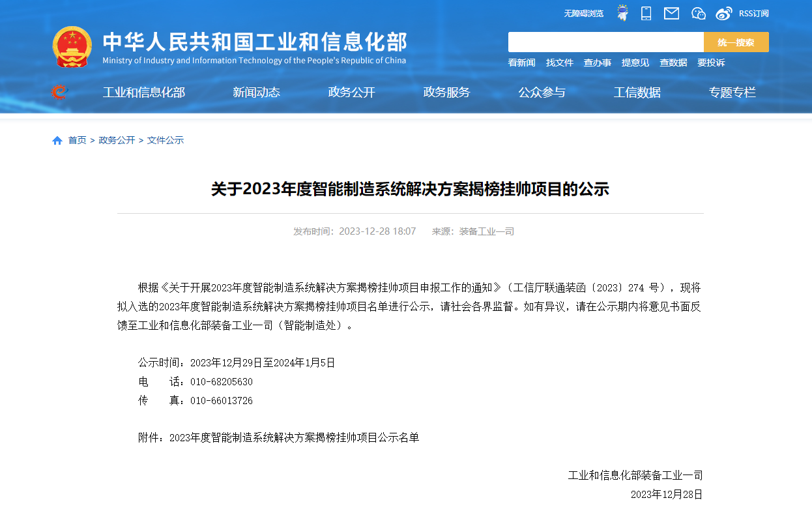Click the email envelope icon
Screen dimensions: 812x511
pyautogui.click(x=671, y=13)
